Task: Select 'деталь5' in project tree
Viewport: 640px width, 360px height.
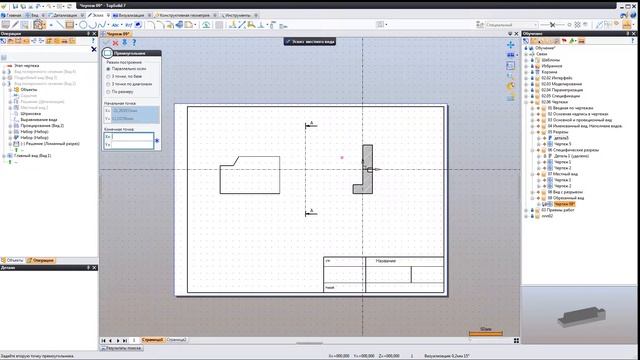Action: click(x=561, y=138)
